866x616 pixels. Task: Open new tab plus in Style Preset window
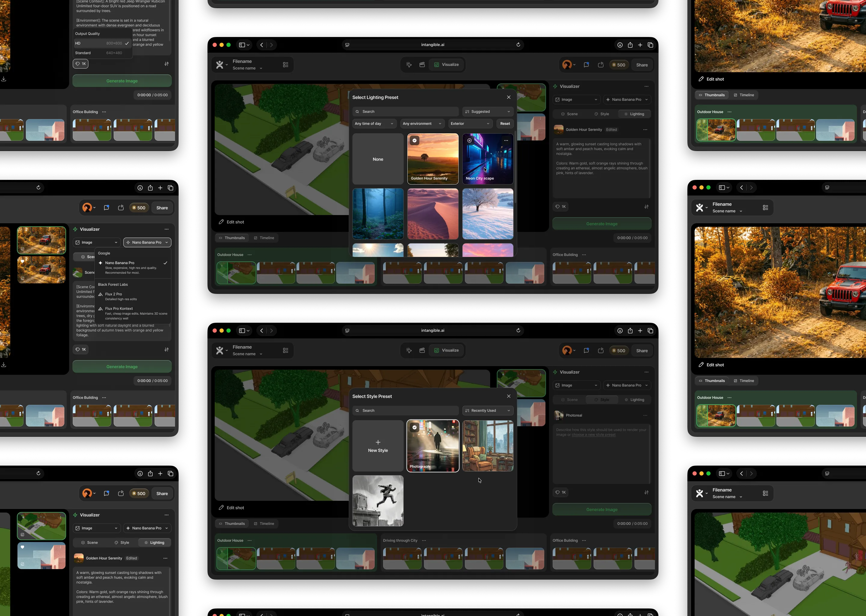click(x=640, y=331)
